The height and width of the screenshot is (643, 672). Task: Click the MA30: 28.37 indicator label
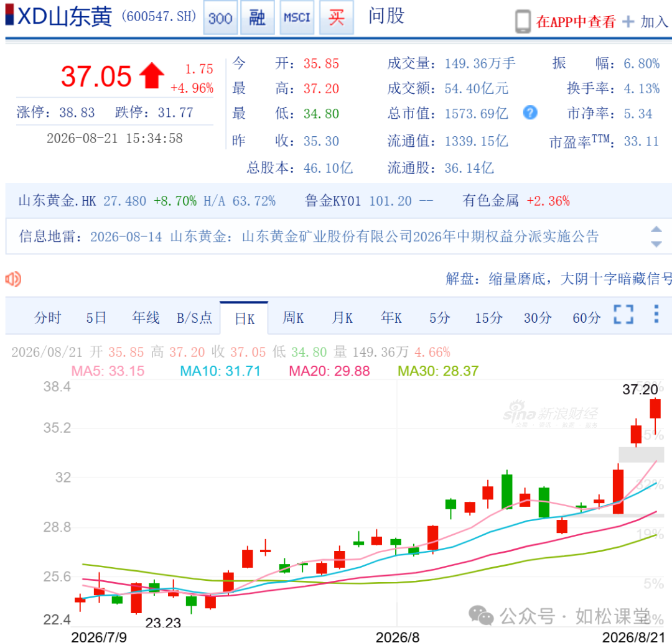(x=438, y=371)
